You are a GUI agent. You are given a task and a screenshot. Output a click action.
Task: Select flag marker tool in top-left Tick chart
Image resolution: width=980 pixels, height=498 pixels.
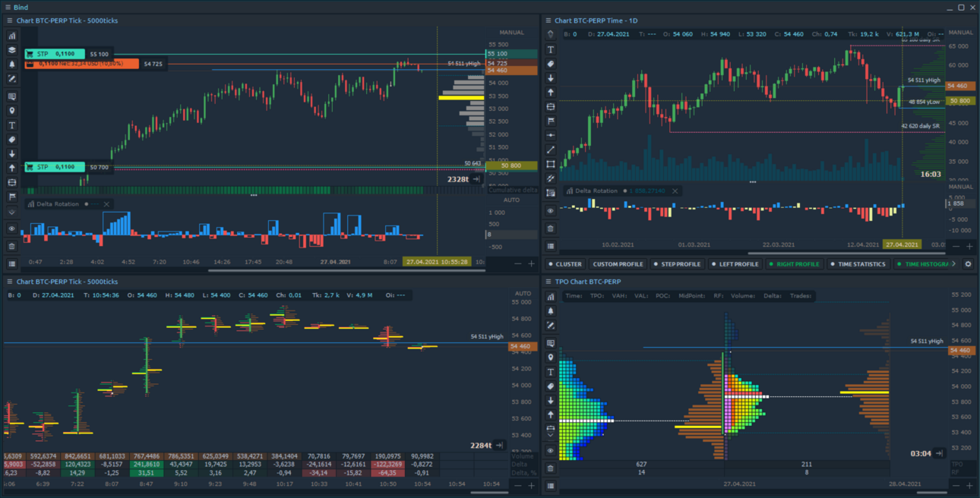pyautogui.click(x=12, y=197)
